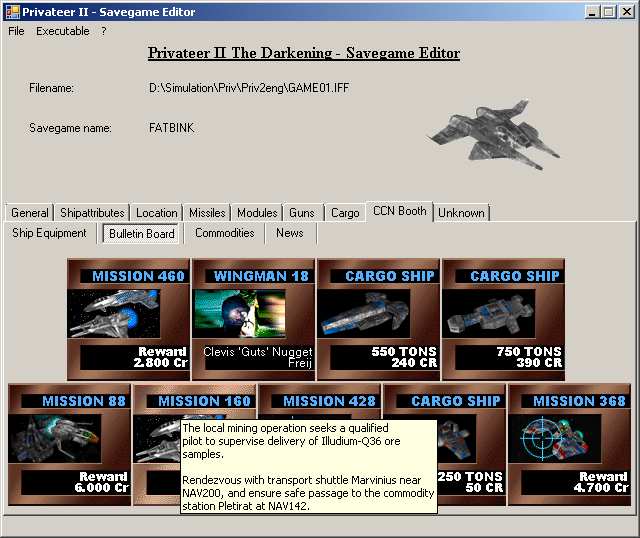Select the Ship Equipment sub-tab
The width and height of the screenshot is (640, 538).
pos(49,233)
